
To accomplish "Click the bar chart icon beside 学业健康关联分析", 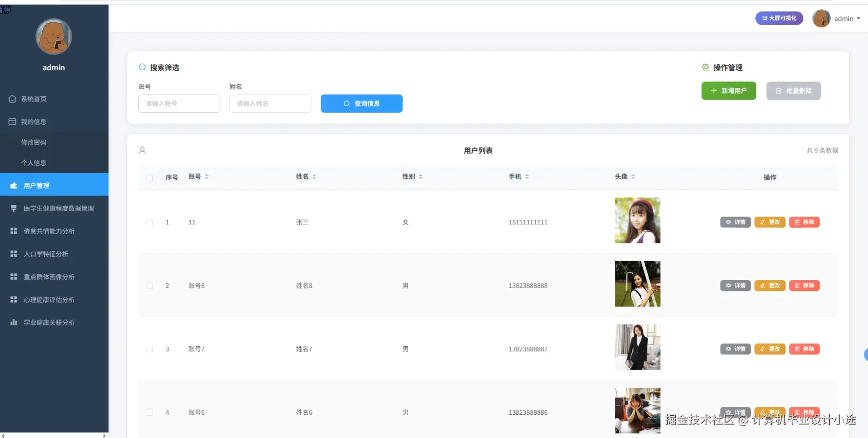I will [14, 322].
